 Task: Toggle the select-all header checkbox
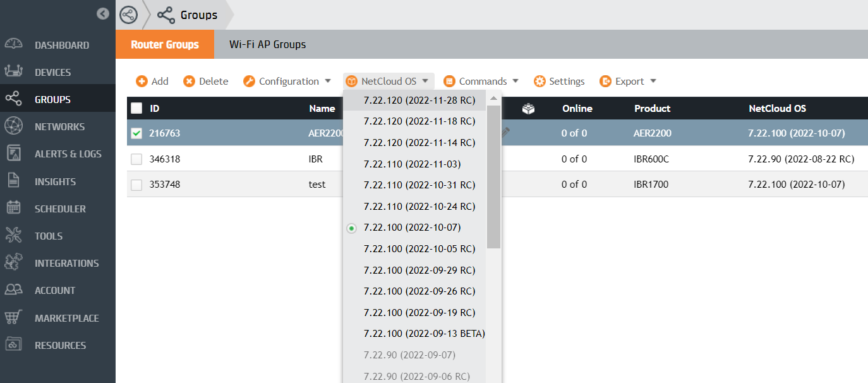pyautogui.click(x=136, y=108)
